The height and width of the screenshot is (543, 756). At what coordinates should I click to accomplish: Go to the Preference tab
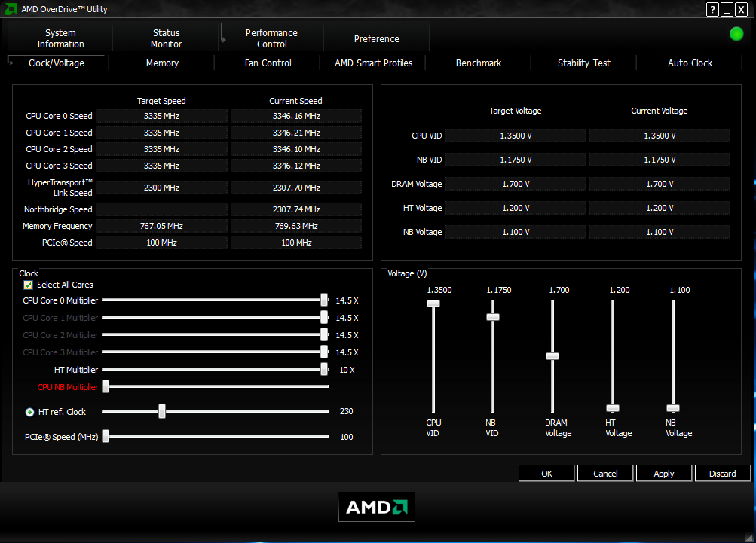tap(377, 38)
